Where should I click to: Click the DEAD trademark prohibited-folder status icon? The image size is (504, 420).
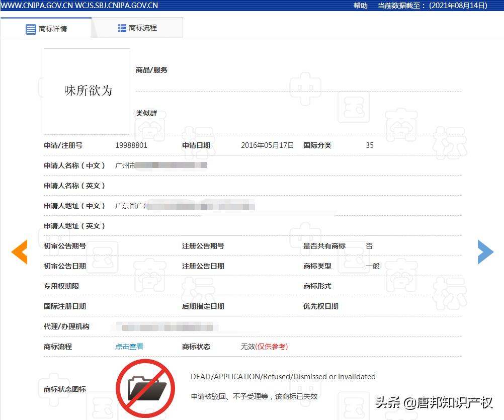tap(146, 388)
